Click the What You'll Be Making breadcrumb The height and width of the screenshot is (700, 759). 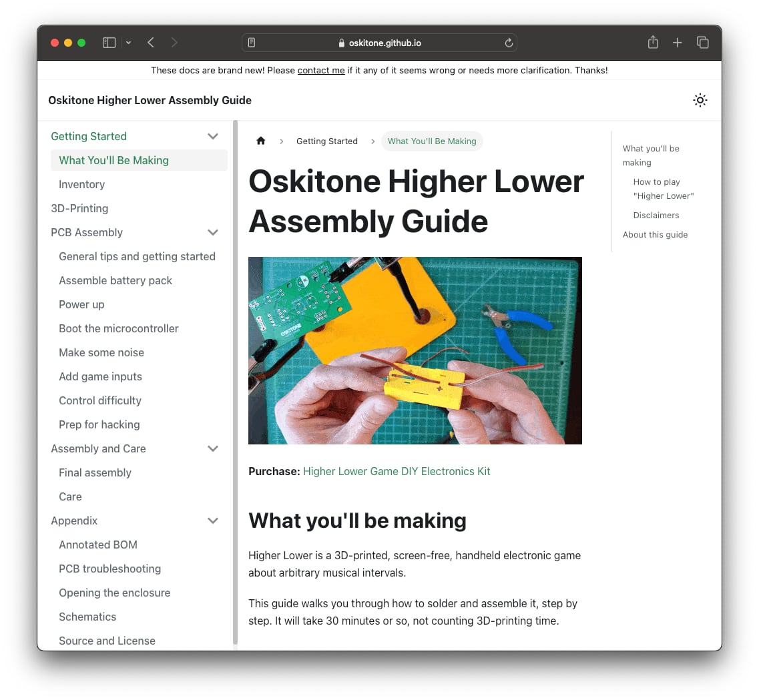433,141
